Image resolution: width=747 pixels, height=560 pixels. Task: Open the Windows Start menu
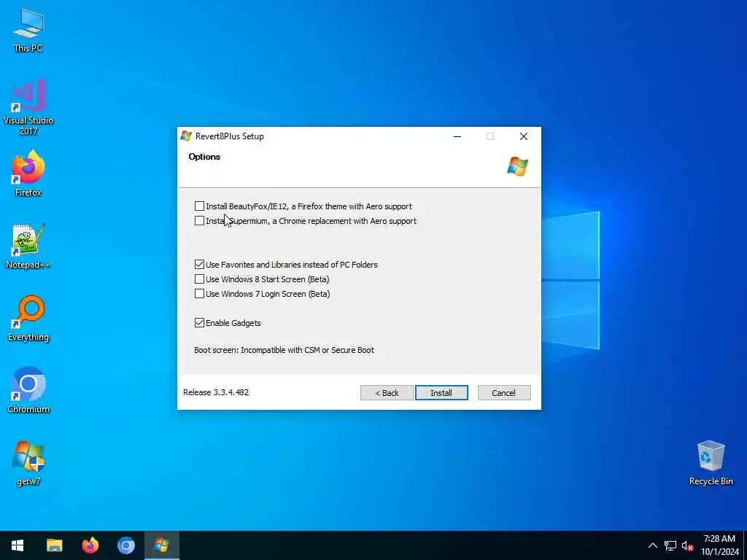pyautogui.click(x=18, y=545)
